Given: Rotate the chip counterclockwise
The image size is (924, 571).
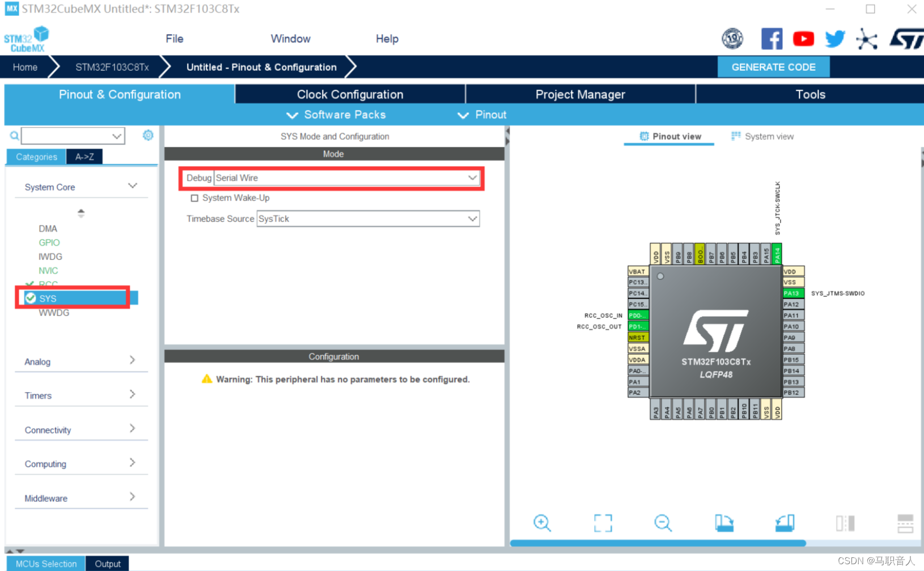Looking at the screenshot, I should tap(785, 522).
